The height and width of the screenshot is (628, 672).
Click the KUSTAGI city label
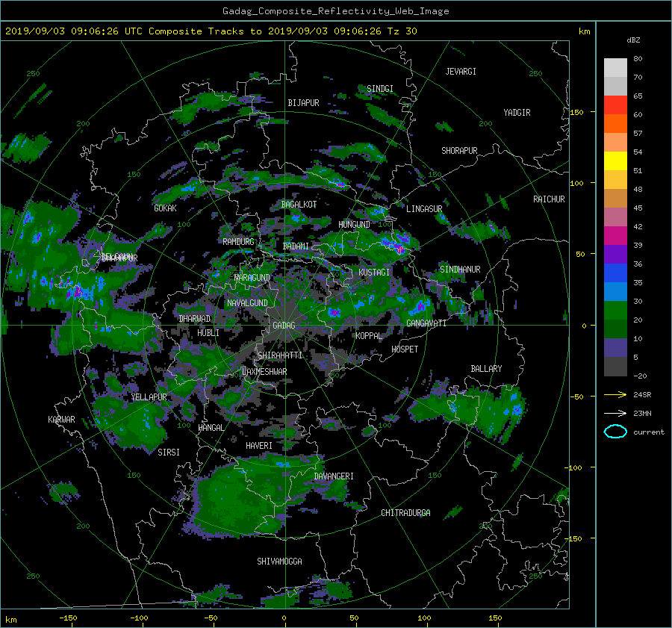pos(374,273)
